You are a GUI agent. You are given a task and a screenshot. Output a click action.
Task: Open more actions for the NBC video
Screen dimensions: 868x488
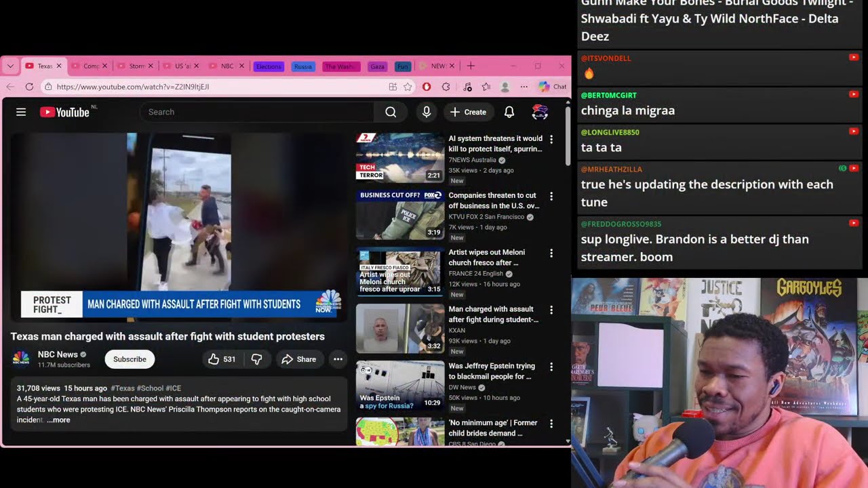point(338,359)
